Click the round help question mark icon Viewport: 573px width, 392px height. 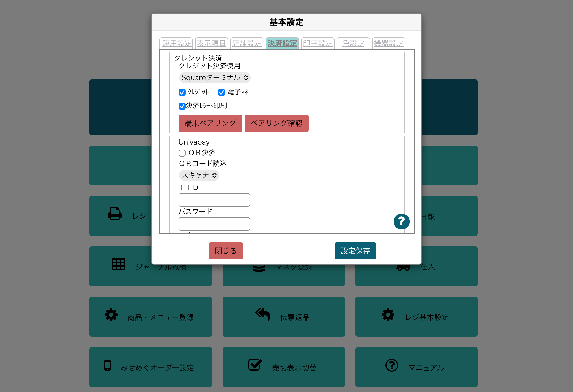401,221
